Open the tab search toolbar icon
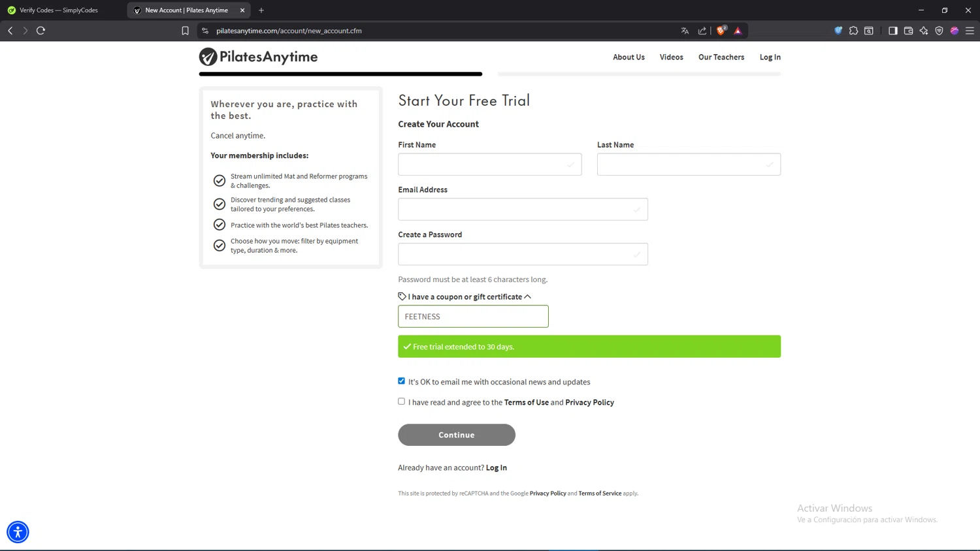Viewport: 980px width, 551px height. (x=869, y=31)
